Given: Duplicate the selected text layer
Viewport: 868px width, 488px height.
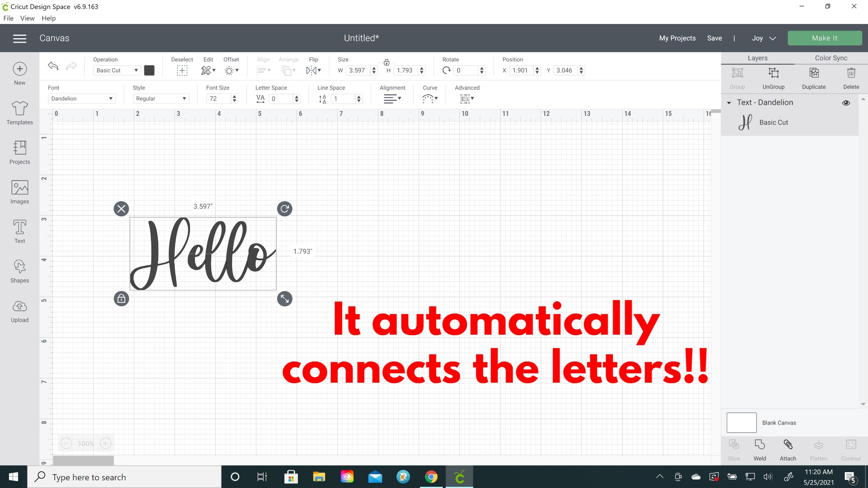Looking at the screenshot, I should (x=813, y=78).
